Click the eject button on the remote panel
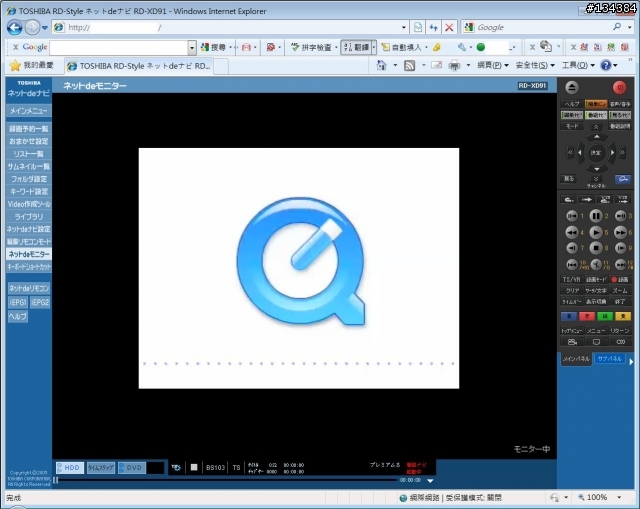The height and width of the screenshot is (509, 640). pyautogui.click(x=571, y=87)
